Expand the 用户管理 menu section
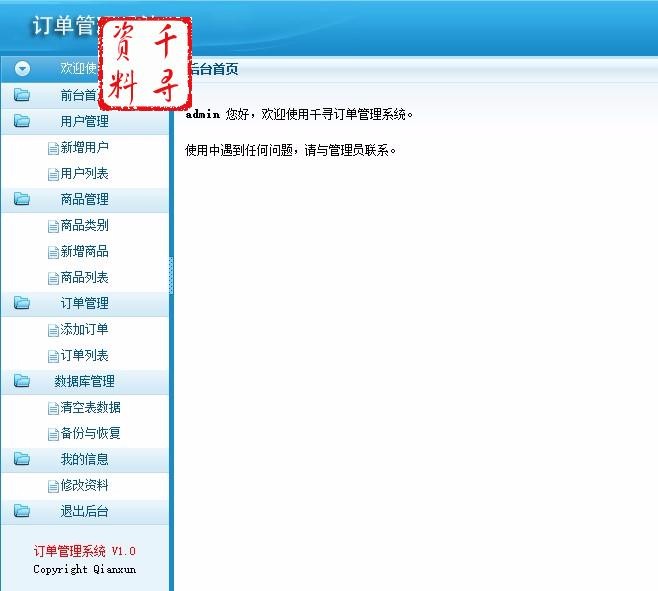Image resolution: width=658 pixels, height=591 pixels. point(84,121)
